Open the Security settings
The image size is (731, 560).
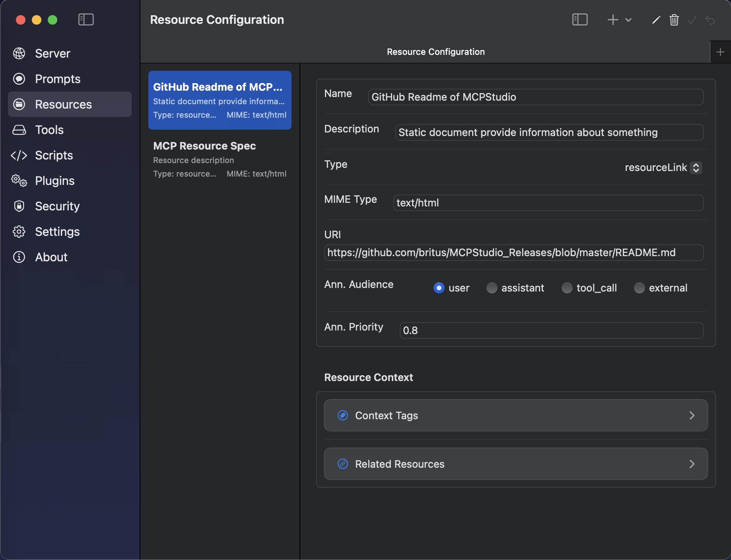tap(57, 206)
